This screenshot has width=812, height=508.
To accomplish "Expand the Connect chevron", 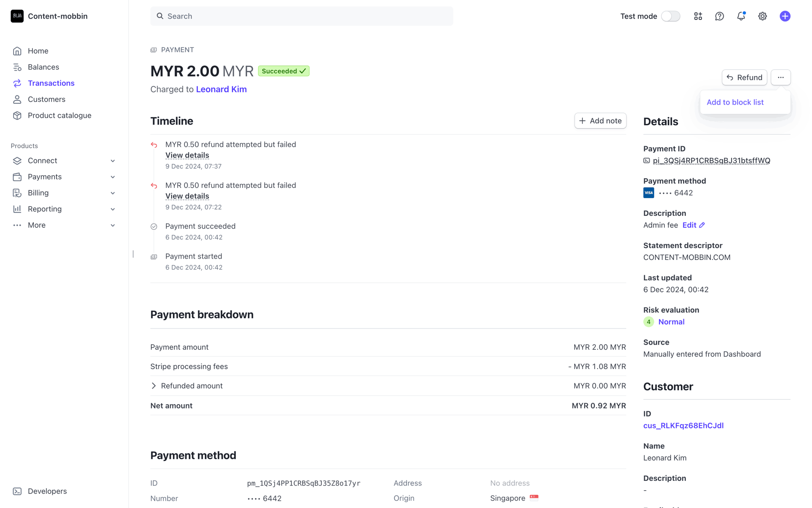I will pyautogui.click(x=112, y=161).
